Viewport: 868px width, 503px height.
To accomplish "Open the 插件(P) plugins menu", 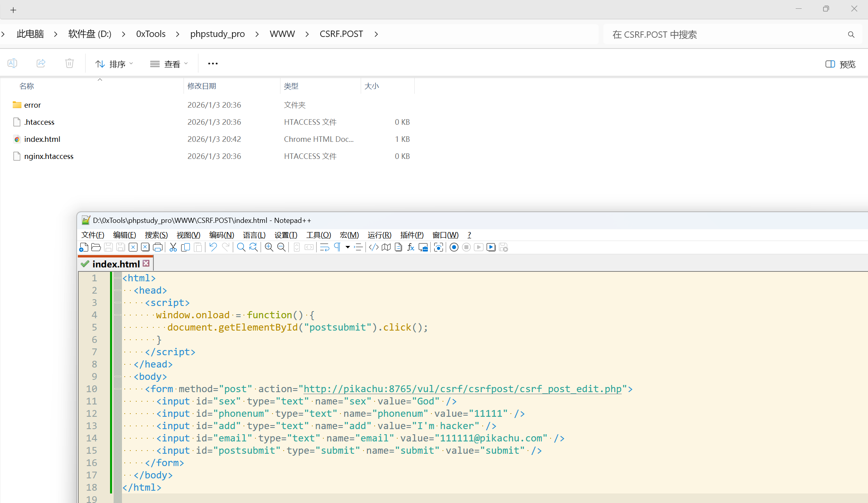I will (412, 235).
